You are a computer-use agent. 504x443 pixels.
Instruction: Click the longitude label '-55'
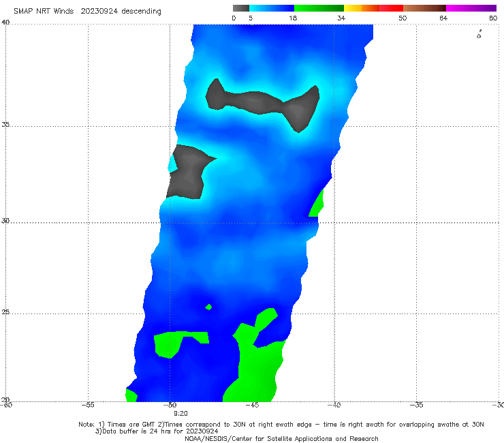[x=88, y=405]
